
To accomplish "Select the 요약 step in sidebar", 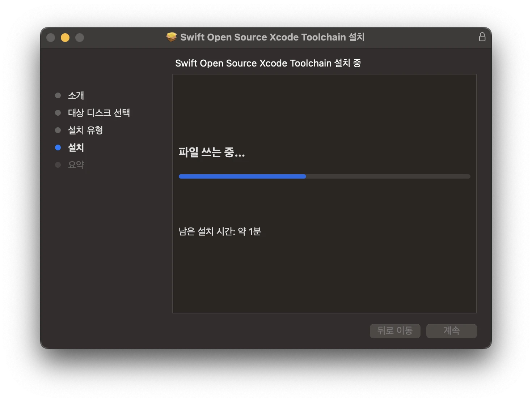I will (x=76, y=165).
